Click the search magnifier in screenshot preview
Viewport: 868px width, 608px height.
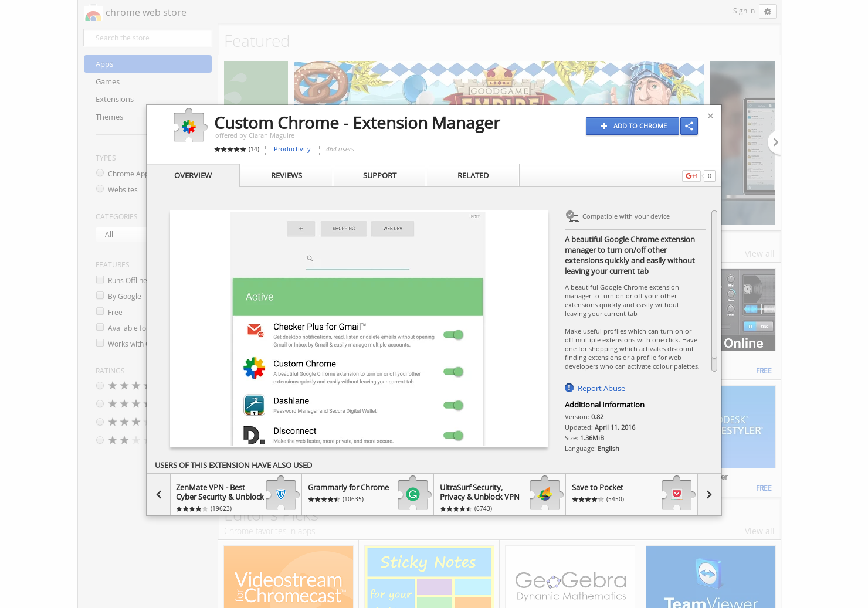click(310, 258)
